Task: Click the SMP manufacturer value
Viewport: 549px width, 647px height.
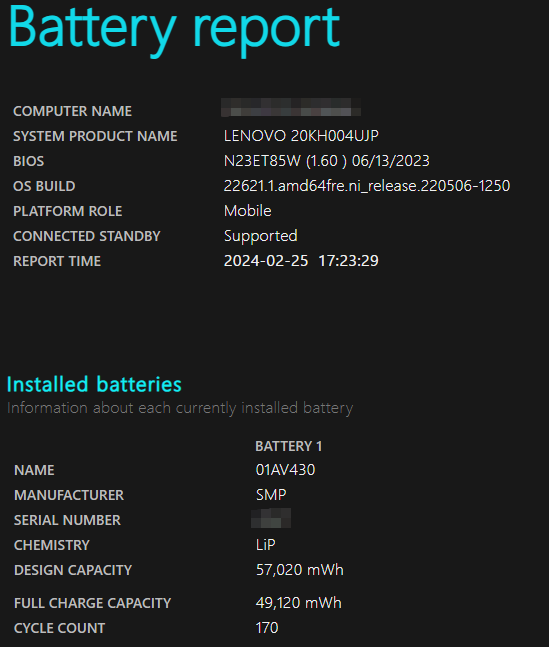Action: [x=271, y=495]
